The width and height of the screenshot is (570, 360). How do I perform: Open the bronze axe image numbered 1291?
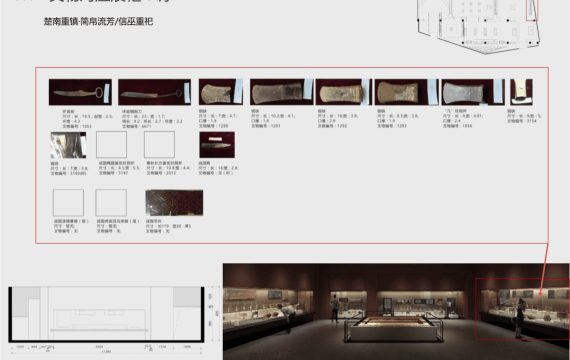coord(281,92)
